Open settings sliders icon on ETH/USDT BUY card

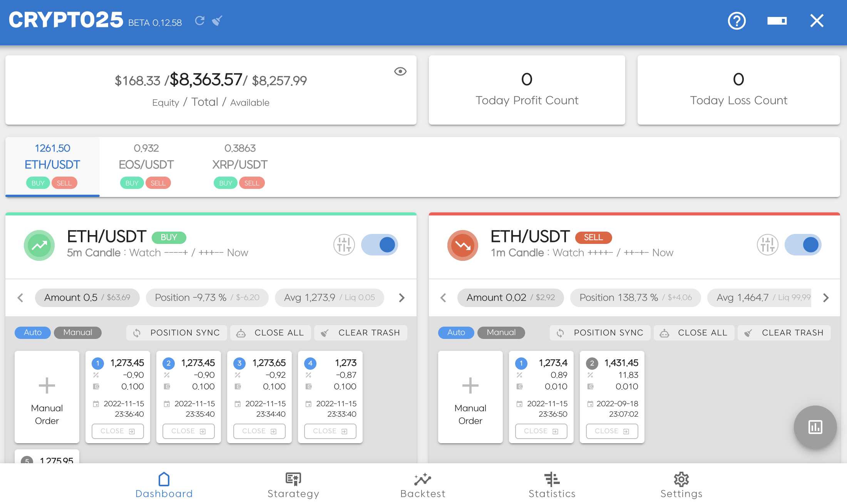(x=344, y=245)
